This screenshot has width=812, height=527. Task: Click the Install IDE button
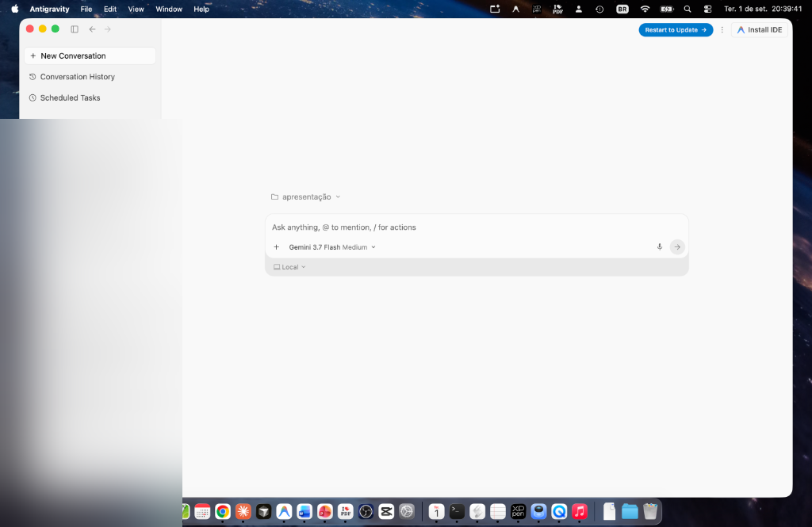[x=760, y=30]
